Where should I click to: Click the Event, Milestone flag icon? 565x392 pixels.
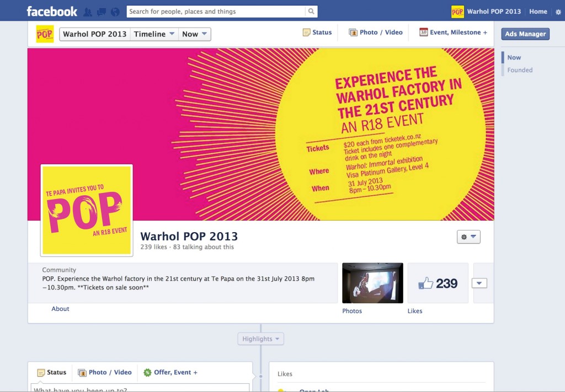pos(423,32)
